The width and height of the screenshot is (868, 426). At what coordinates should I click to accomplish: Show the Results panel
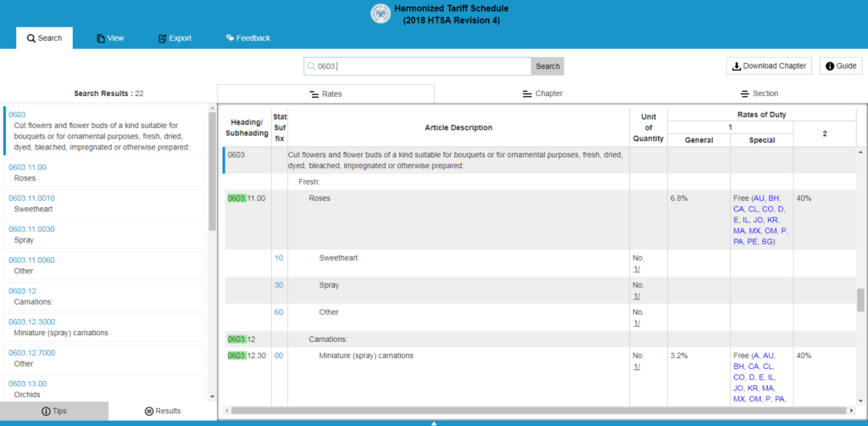pyautogui.click(x=163, y=411)
